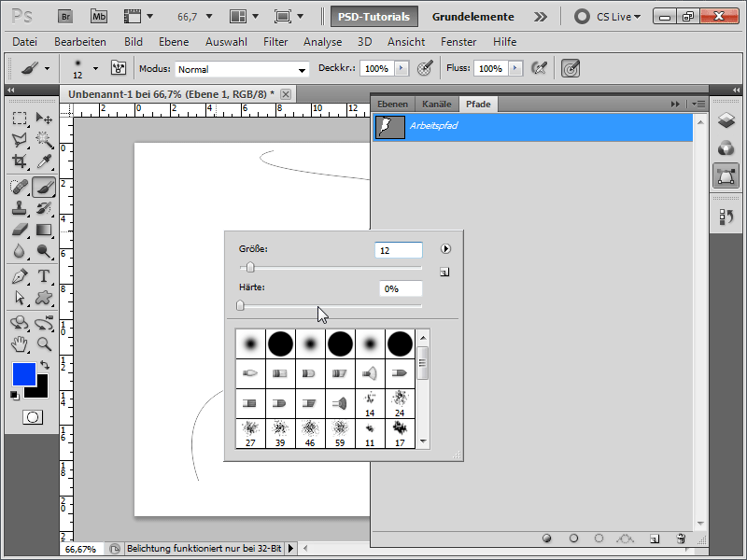Click the Größe value field

(399, 250)
